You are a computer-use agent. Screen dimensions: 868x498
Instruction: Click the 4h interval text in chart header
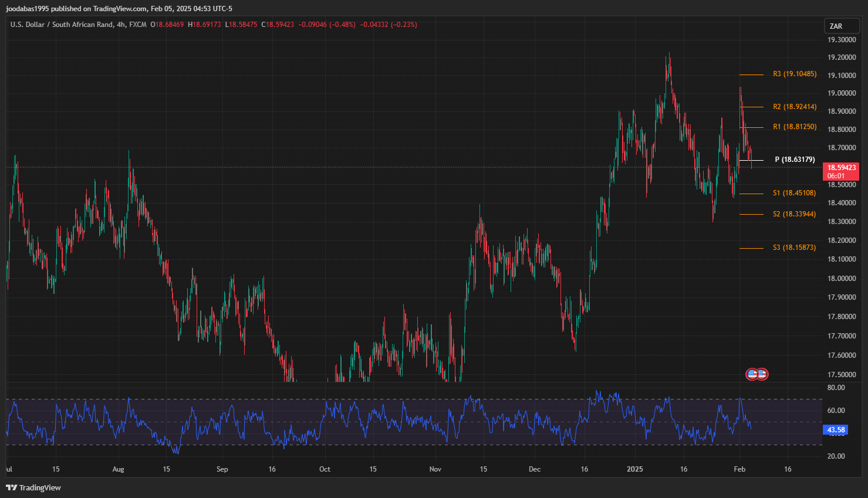[121, 25]
